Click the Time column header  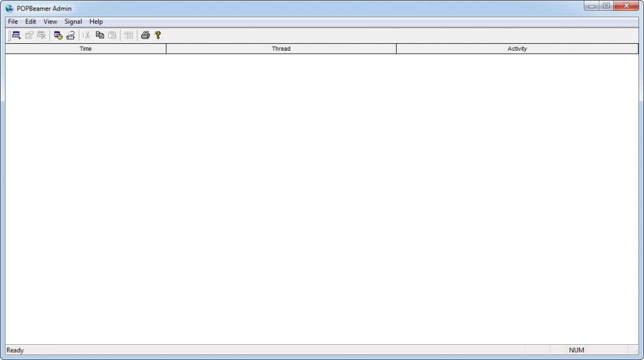pyautogui.click(x=86, y=49)
